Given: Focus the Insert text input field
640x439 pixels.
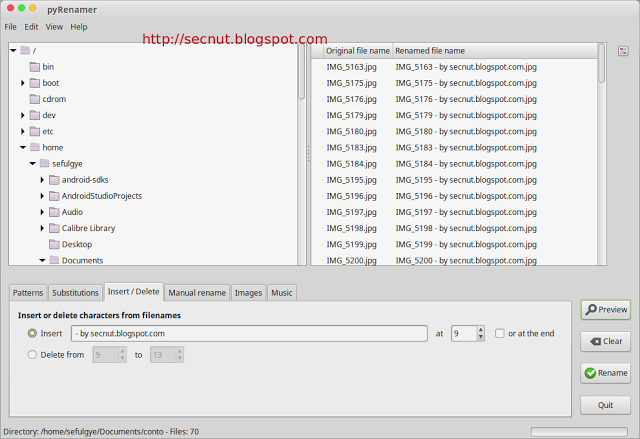Looking at the screenshot, I should click(249, 333).
